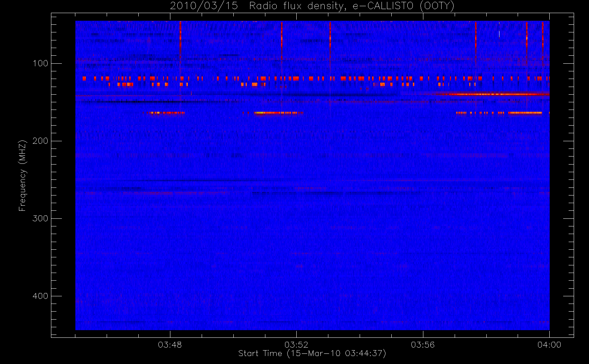Viewport: 589px width, 364px height.
Task: Click the frequency tick label '400'
Action: click(x=40, y=296)
